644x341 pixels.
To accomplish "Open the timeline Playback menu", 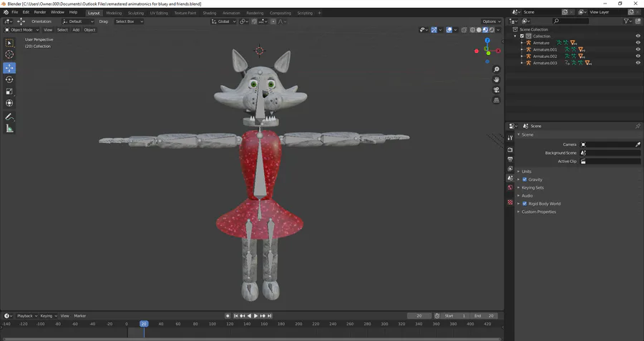I will click(27, 315).
